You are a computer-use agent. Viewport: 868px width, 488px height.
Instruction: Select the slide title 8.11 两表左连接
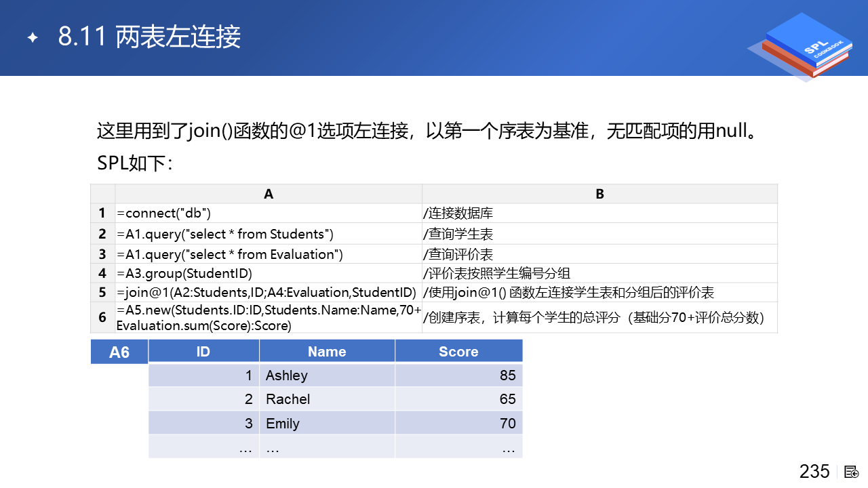tap(149, 37)
